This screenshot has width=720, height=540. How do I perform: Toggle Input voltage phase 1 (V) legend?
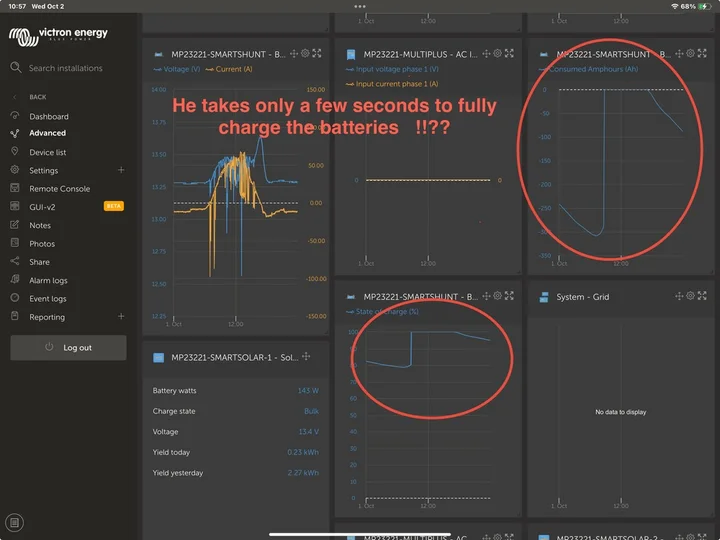(x=392, y=69)
